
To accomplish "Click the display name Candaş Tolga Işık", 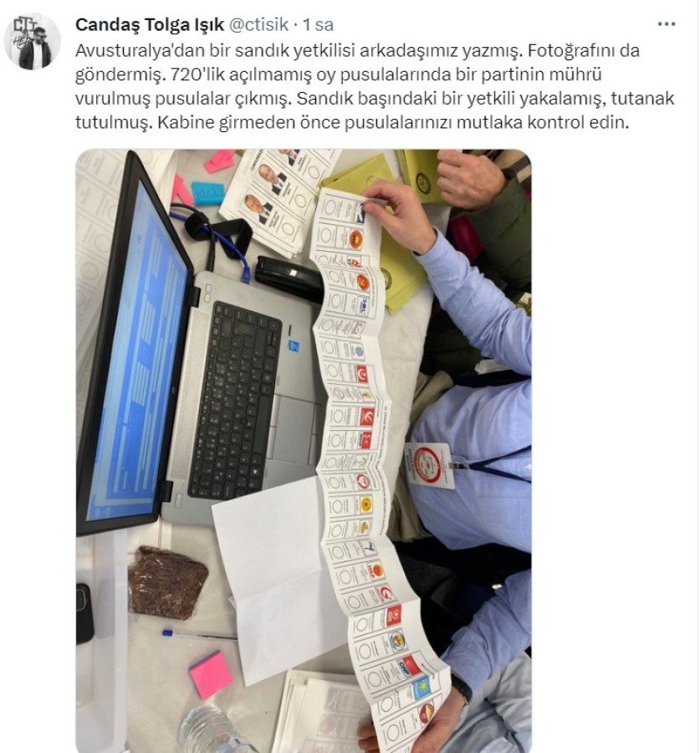I will pos(150,24).
